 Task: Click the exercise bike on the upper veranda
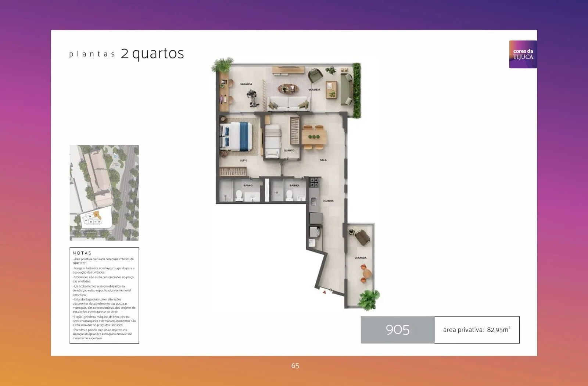(252, 99)
